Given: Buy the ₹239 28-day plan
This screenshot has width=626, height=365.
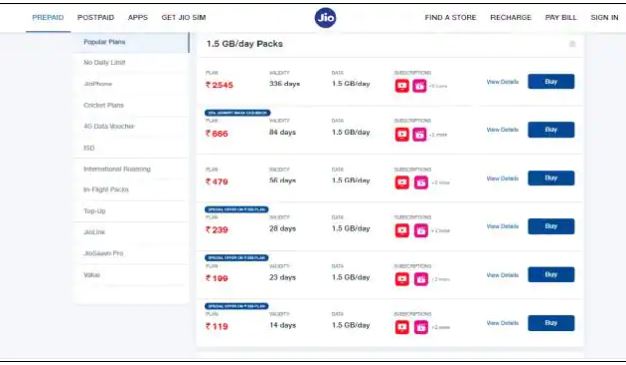Looking at the screenshot, I should point(551,226).
